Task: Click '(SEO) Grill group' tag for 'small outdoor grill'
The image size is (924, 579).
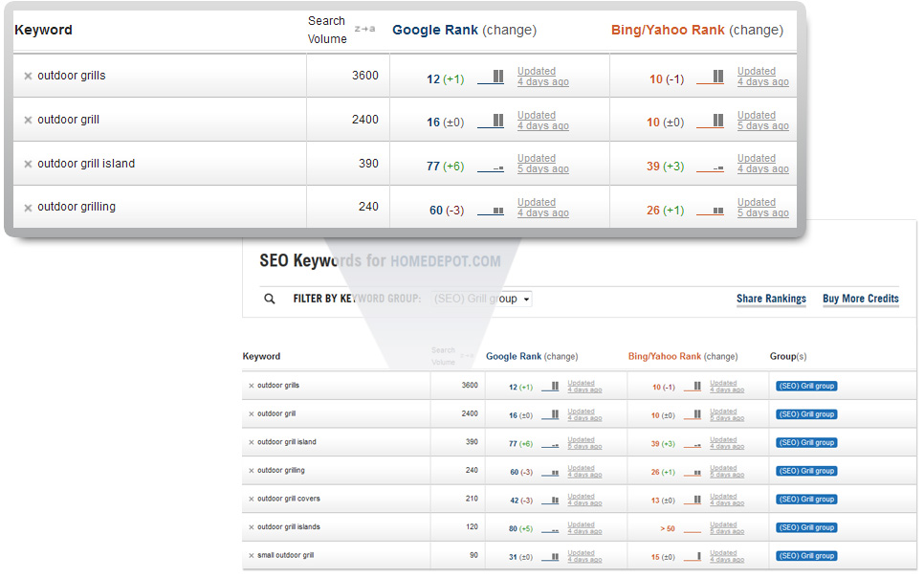Action: (x=806, y=556)
